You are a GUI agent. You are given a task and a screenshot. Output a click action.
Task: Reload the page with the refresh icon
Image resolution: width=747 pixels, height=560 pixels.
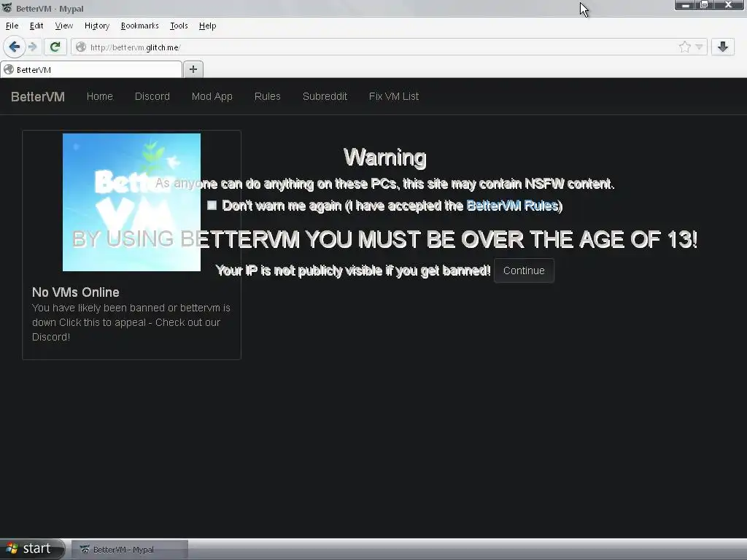[x=55, y=47]
